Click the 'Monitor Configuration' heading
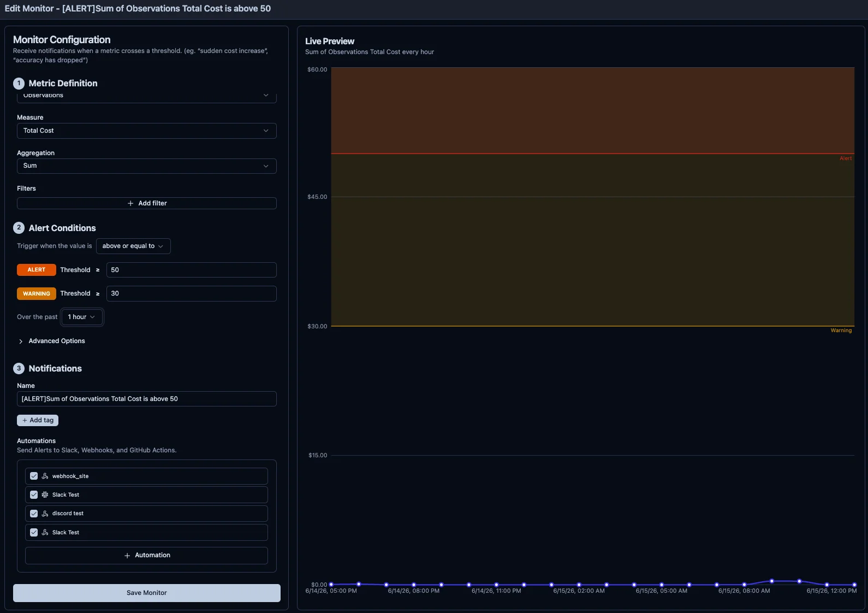The width and height of the screenshot is (868, 613). (x=62, y=39)
